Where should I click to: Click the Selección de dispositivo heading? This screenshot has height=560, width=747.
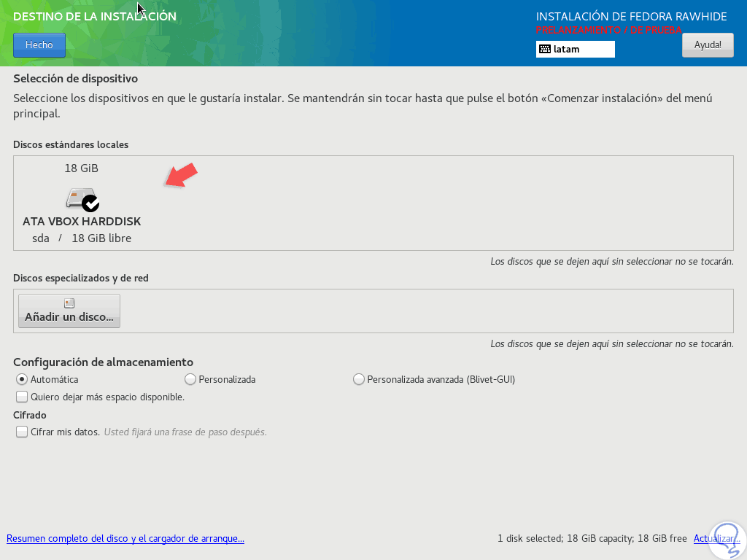(x=76, y=79)
